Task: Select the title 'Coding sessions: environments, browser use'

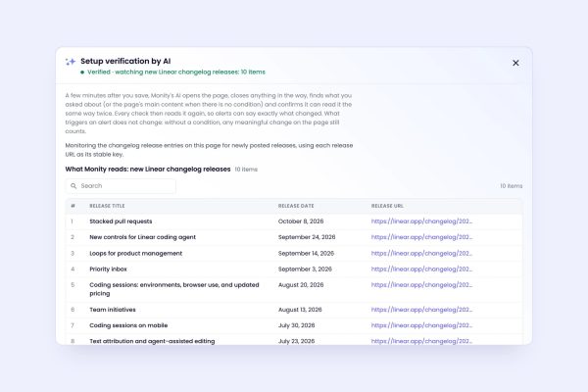Action: (174, 289)
